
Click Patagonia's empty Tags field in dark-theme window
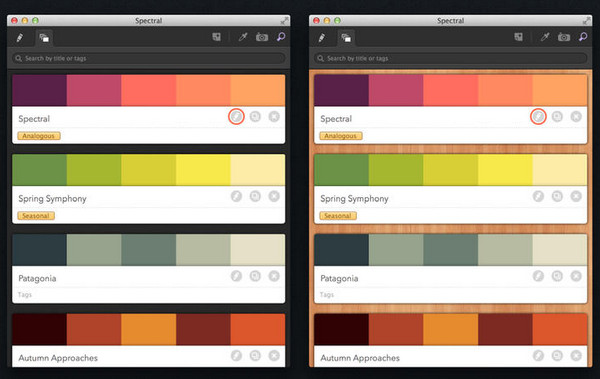[25, 295]
